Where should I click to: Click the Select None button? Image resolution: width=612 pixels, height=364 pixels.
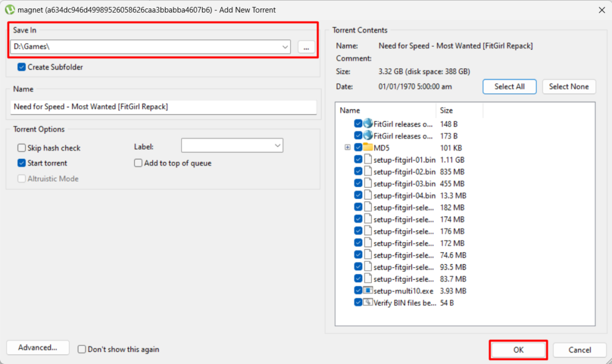(569, 87)
